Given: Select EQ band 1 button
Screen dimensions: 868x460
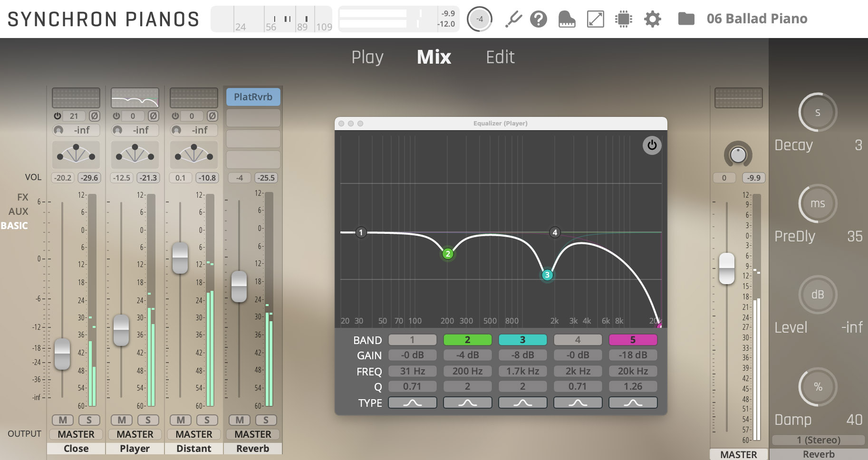Looking at the screenshot, I should pyautogui.click(x=413, y=340).
